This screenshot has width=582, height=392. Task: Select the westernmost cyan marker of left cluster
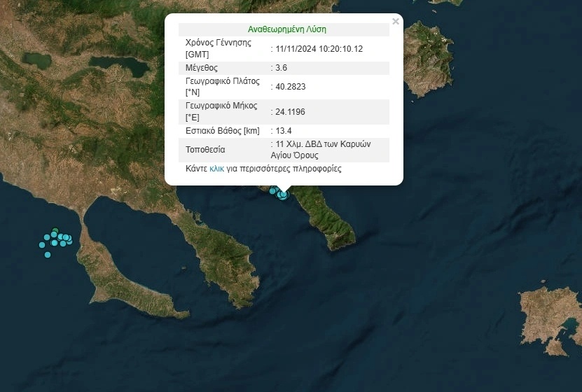[42, 245]
